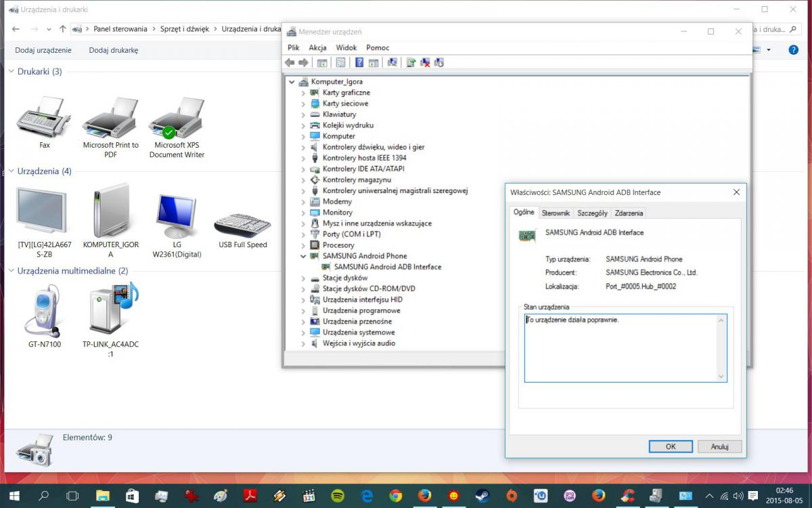
Task: Select Urządzenia interfejsu HID tree item
Action: (362, 299)
